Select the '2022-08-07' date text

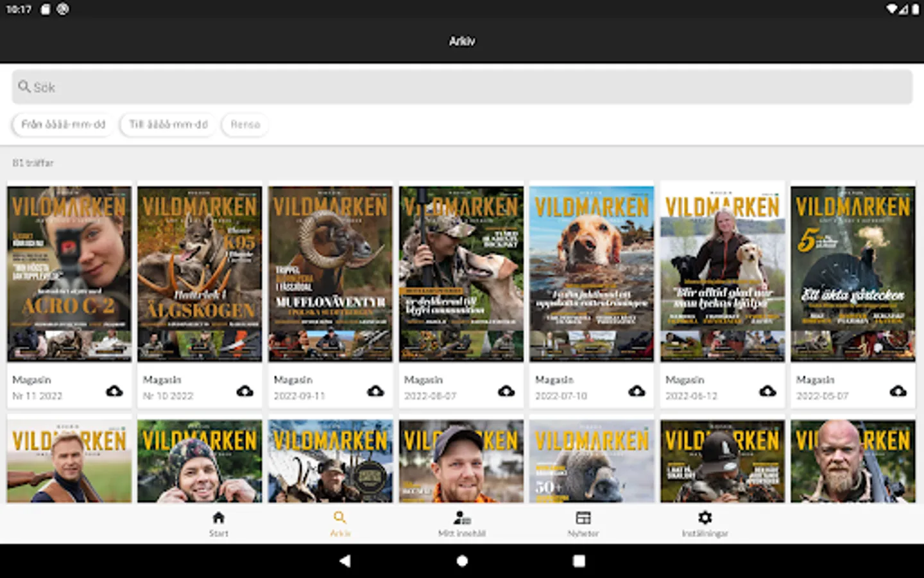(430, 396)
